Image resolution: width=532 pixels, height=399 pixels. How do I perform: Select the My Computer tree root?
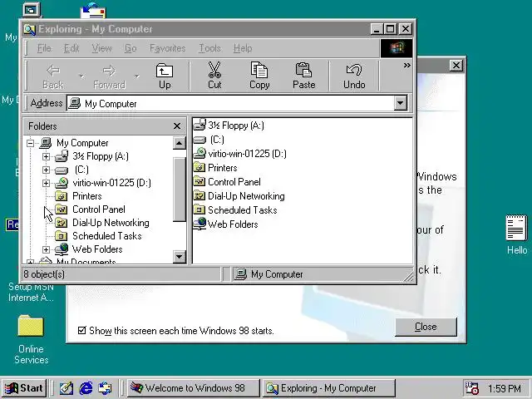pos(82,143)
